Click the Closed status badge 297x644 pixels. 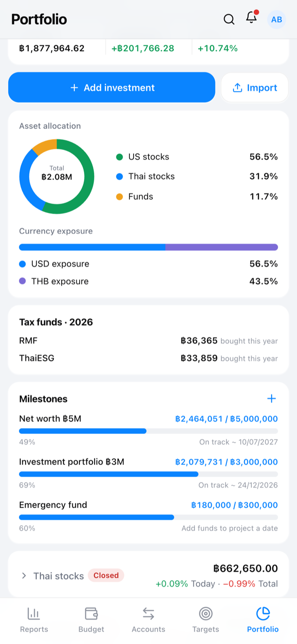[x=106, y=575]
